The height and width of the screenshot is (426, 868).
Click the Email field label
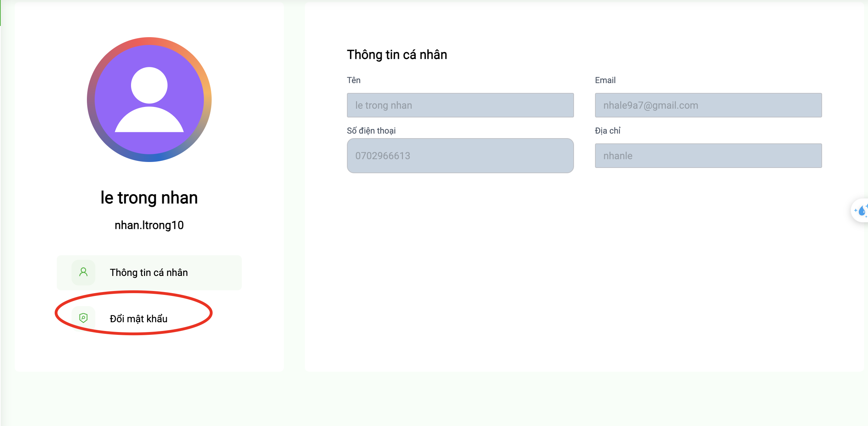coord(605,80)
